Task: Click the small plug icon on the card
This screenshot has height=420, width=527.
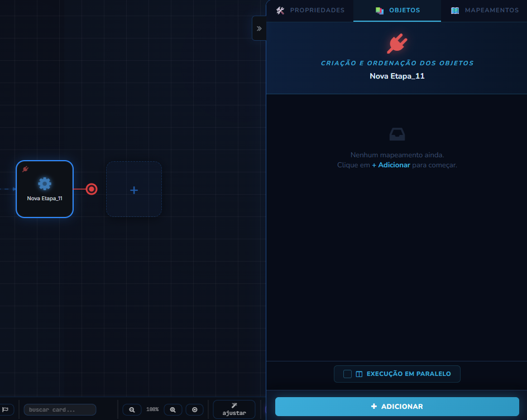Action: (25, 169)
